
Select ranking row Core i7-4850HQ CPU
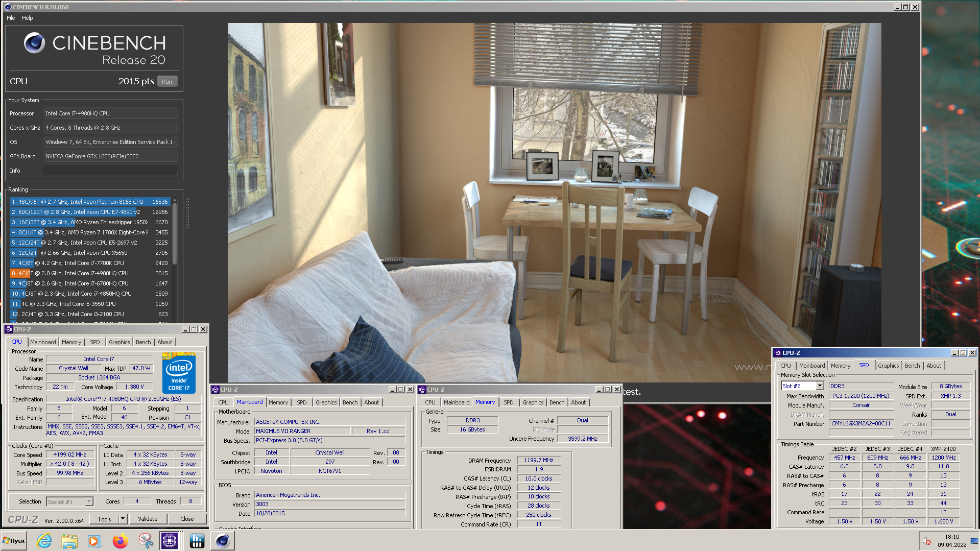[x=89, y=294]
